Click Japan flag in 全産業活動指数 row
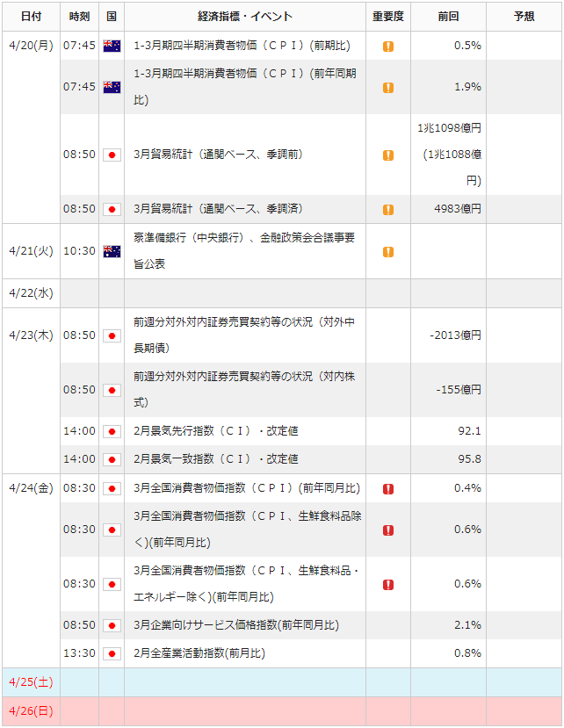This screenshot has width=564, height=728. [x=112, y=653]
